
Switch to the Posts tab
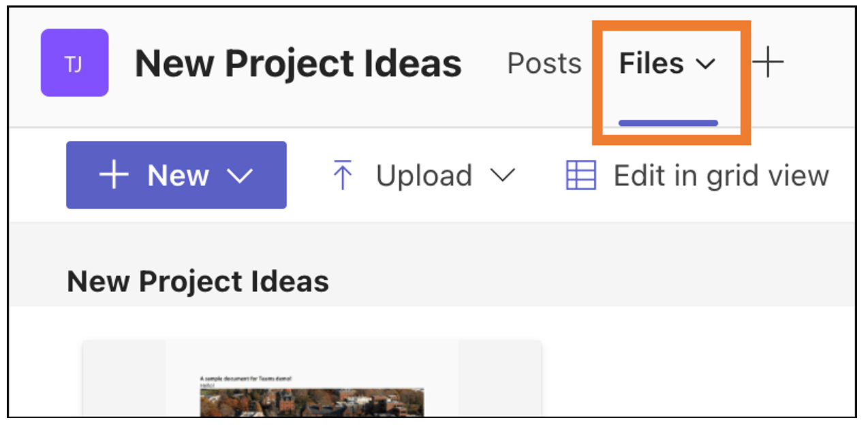tap(544, 63)
